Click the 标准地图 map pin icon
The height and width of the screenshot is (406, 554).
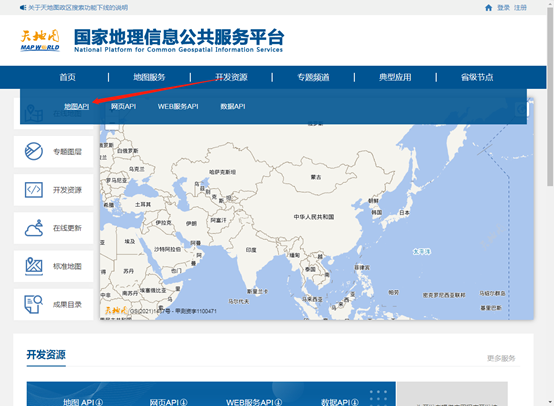(34, 266)
